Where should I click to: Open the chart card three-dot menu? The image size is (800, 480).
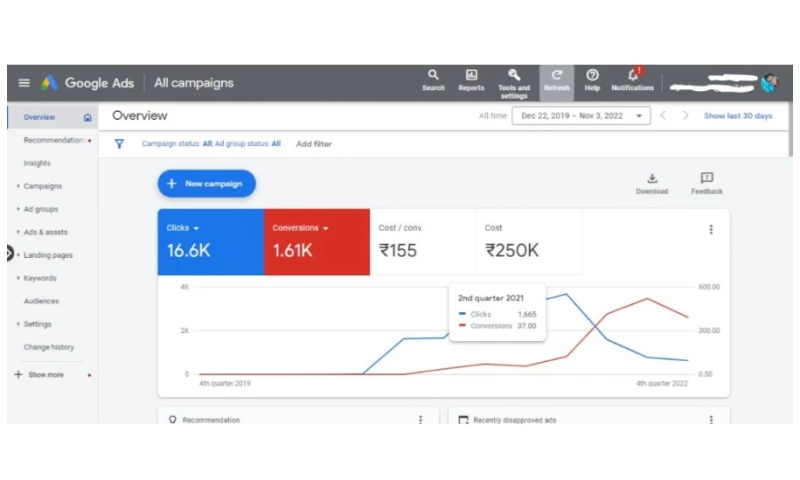coord(711,229)
